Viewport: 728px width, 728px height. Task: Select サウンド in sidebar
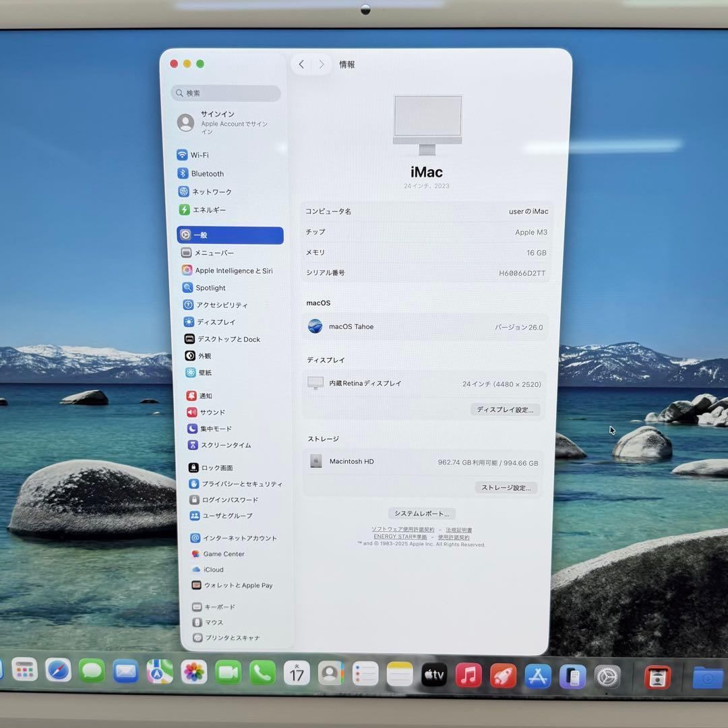206,413
